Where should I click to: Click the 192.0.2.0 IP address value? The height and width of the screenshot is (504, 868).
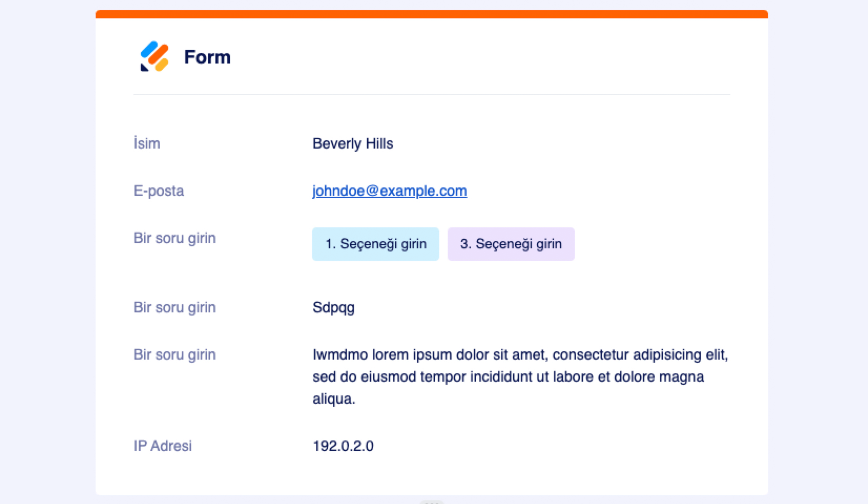coord(343,446)
